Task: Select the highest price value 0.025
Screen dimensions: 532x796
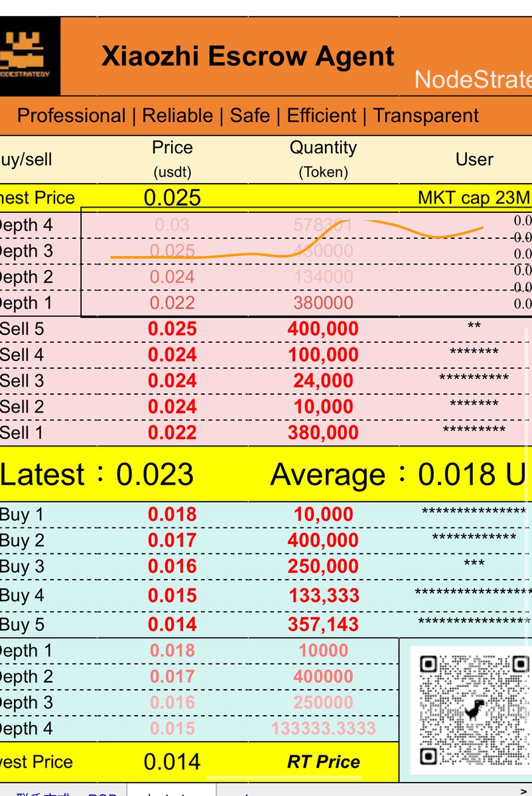Action: 172,198
